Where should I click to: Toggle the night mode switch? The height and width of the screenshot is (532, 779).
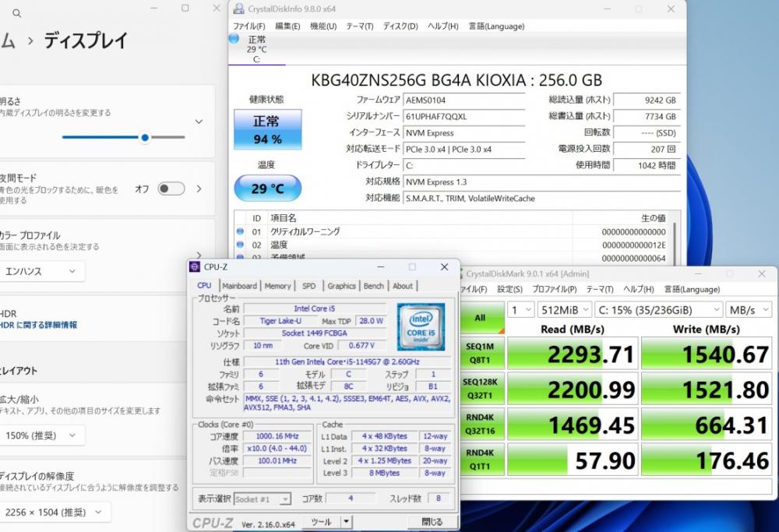click(x=171, y=188)
